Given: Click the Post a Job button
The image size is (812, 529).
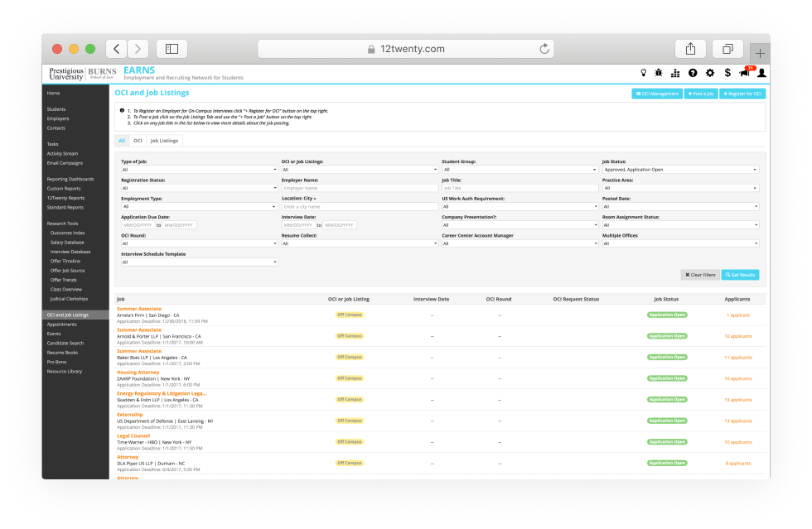Looking at the screenshot, I should click(701, 94).
